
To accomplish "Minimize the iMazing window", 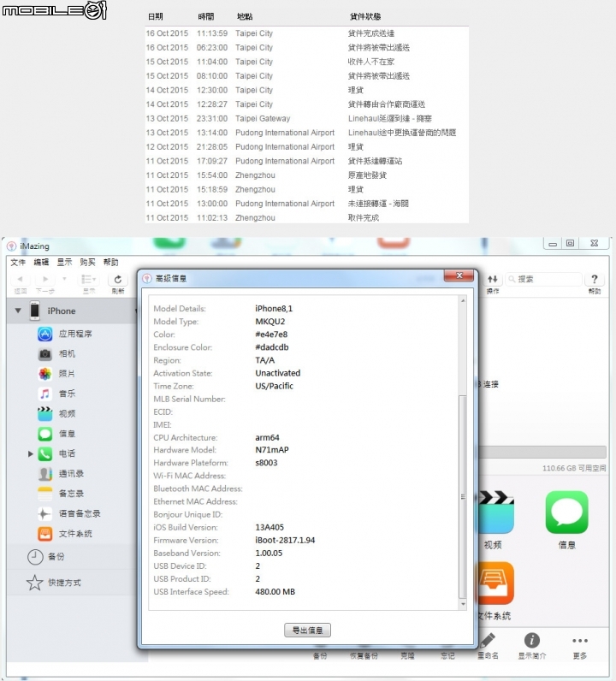I will (x=553, y=244).
